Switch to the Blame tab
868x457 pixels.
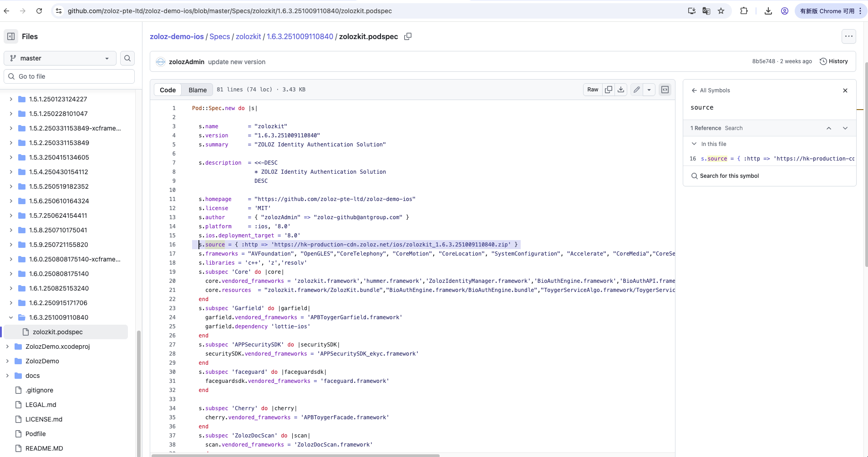point(198,90)
